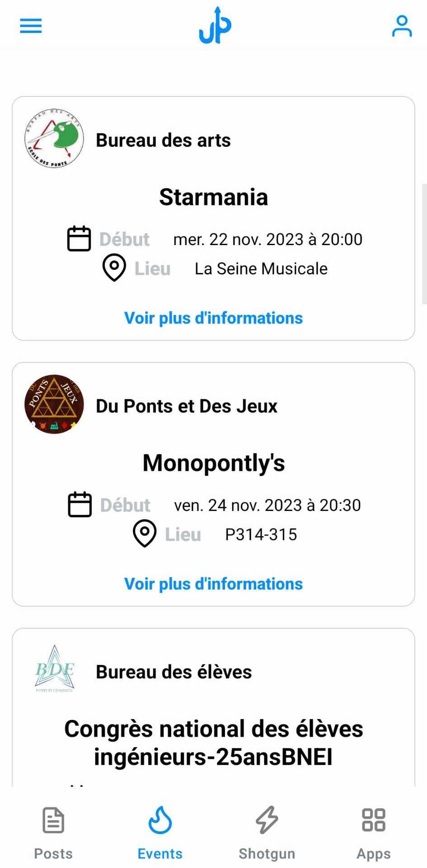
Task: Tap the Bureau des élèves organizer name
Action: (174, 672)
